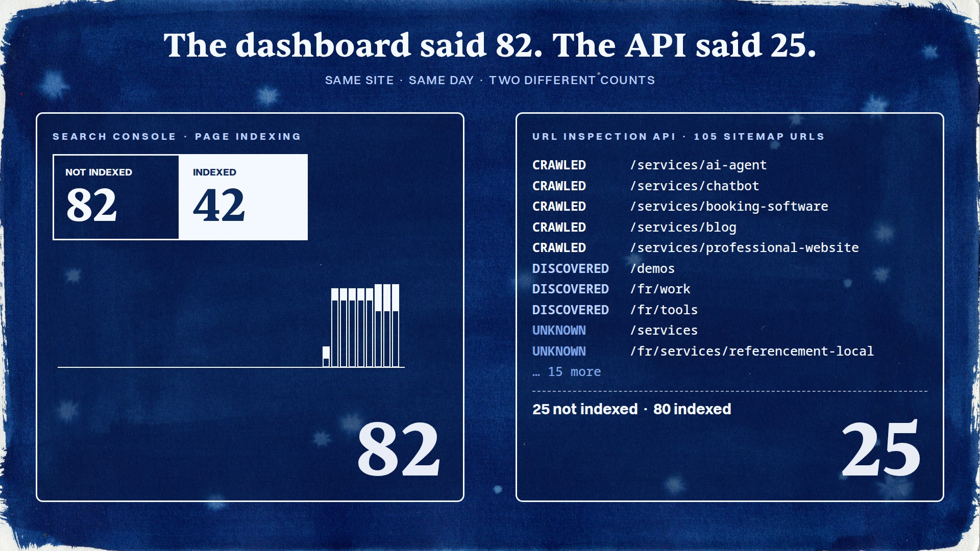
Task: Click the /services/ai-agent URL
Action: pyautogui.click(x=698, y=165)
